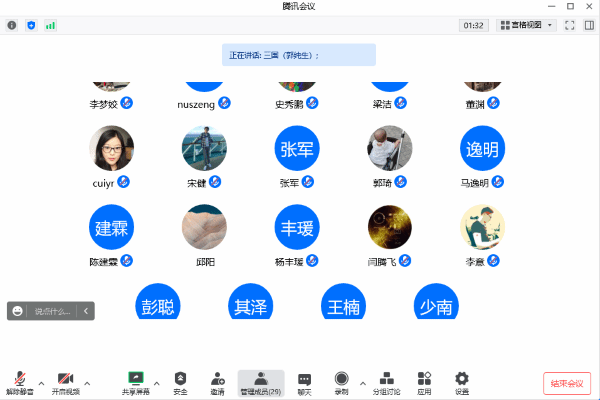Expand microphone audio options arrow
This screenshot has height=400, width=600.
point(41,383)
